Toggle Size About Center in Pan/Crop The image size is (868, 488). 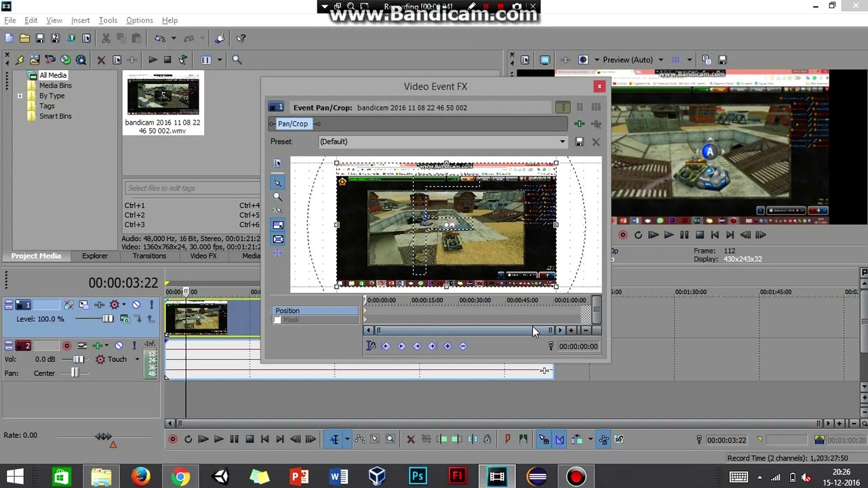click(x=277, y=239)
